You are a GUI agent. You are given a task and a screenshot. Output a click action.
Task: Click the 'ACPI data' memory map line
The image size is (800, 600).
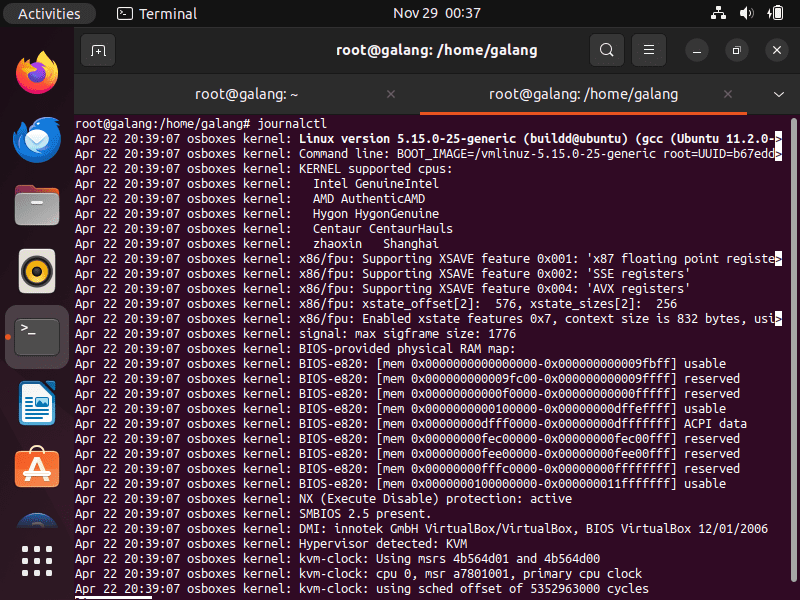(411, 424)
